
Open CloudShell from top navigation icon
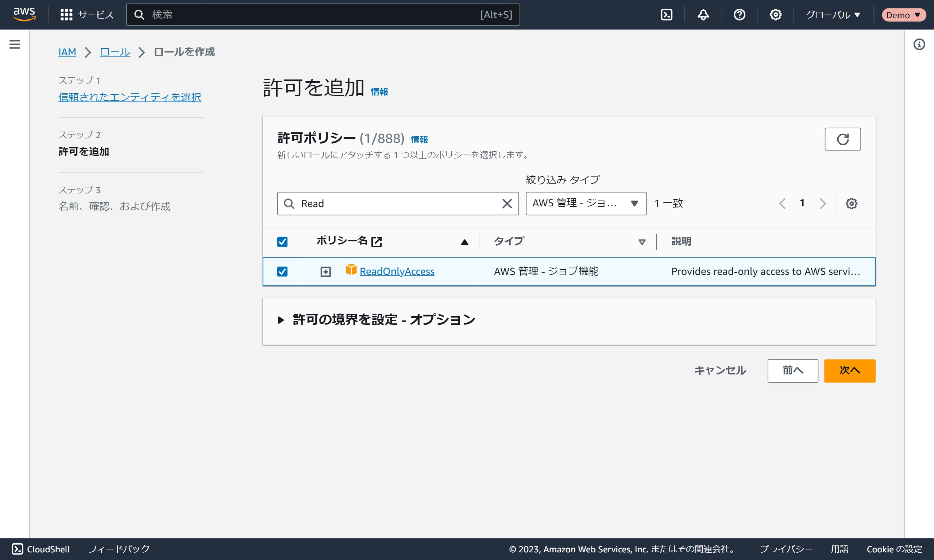[666, 15]
